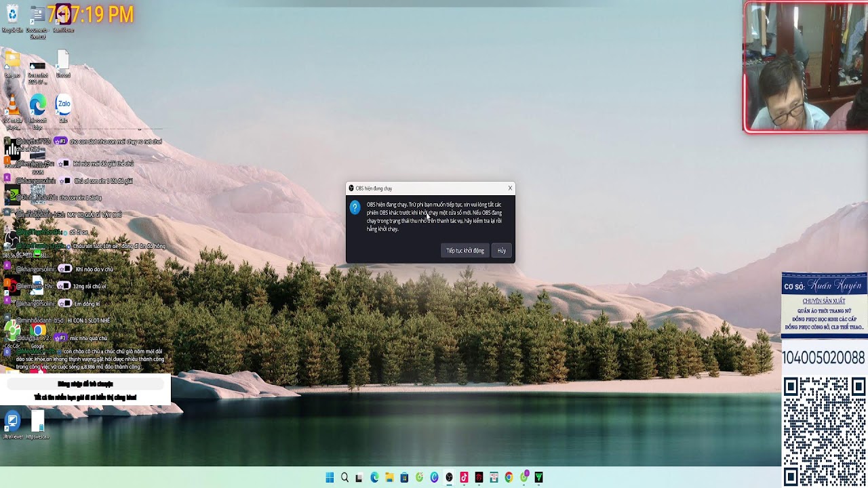Select Google Chrome desktop icon
Viewport: 868px width, 488px height.
click(x=38, y=335)
